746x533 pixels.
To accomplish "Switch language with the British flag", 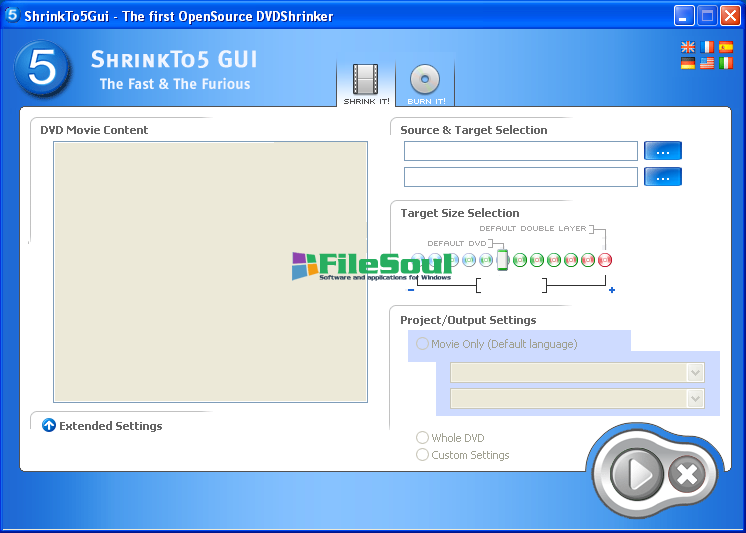I will (688, 47).
